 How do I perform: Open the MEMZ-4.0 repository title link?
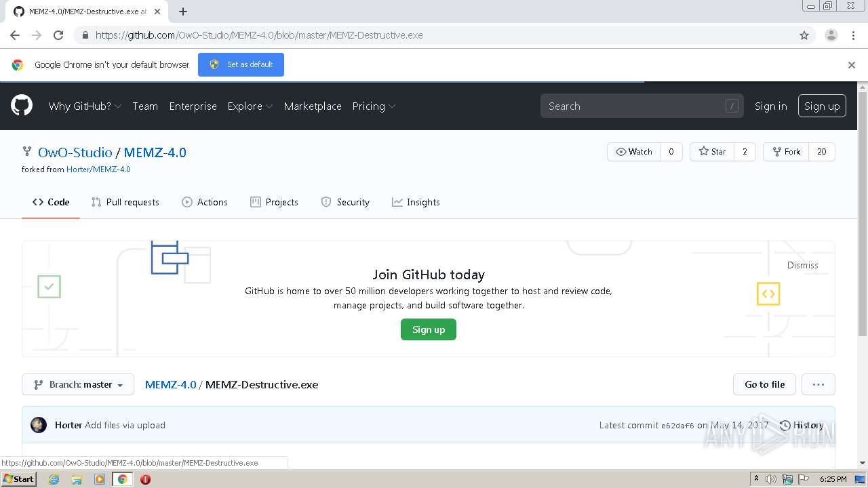coord(155,152)
